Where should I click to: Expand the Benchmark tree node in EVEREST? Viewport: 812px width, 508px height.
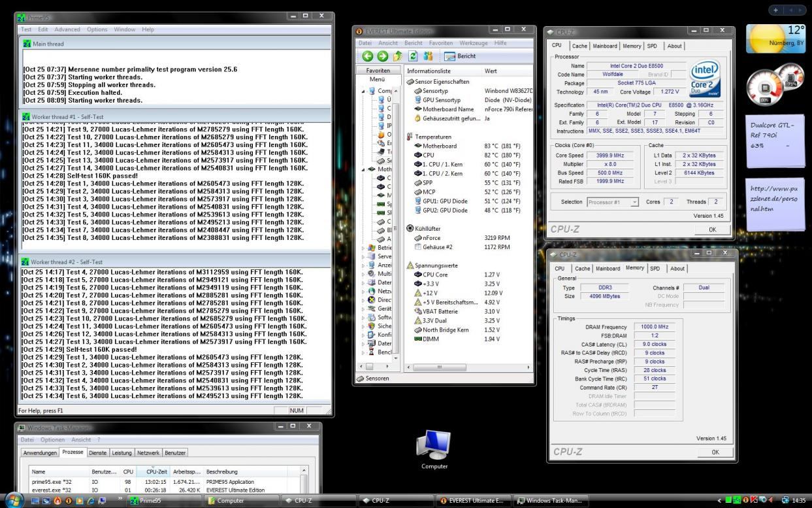(365, 352)
